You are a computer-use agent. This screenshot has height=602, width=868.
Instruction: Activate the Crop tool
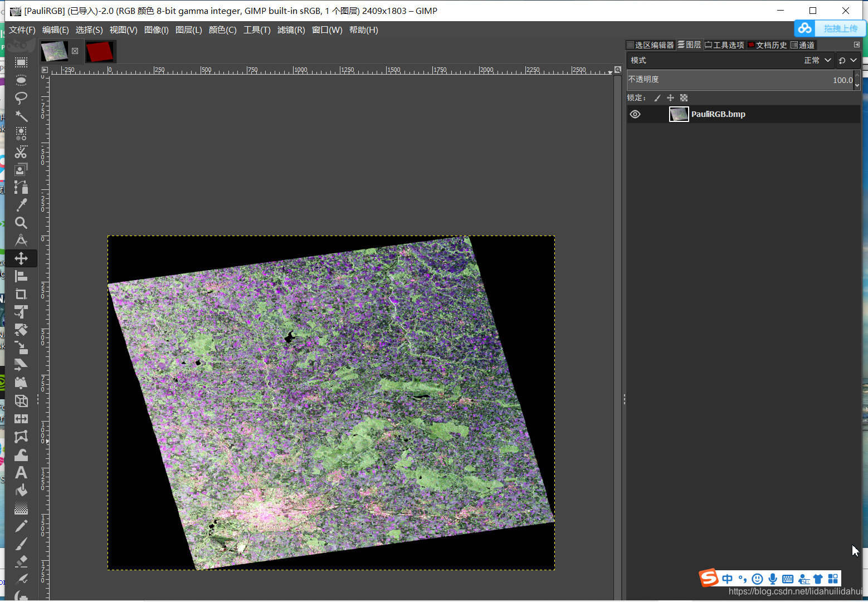coord(21,294)
